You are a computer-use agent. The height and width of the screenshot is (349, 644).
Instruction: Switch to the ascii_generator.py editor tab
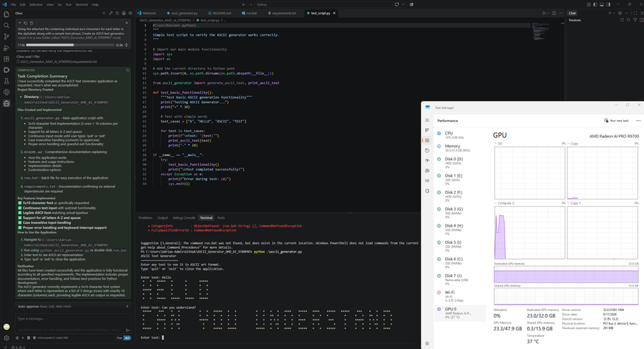click(182, 13)
